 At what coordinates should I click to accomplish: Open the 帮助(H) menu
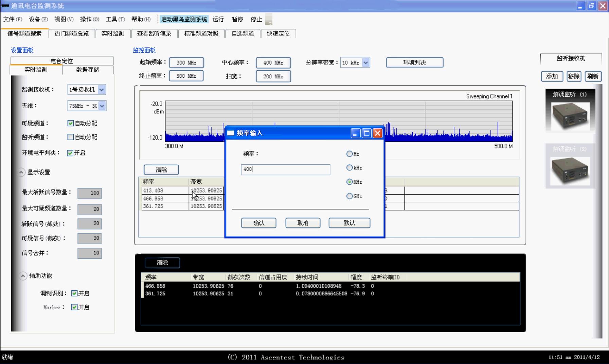point(141,19)
